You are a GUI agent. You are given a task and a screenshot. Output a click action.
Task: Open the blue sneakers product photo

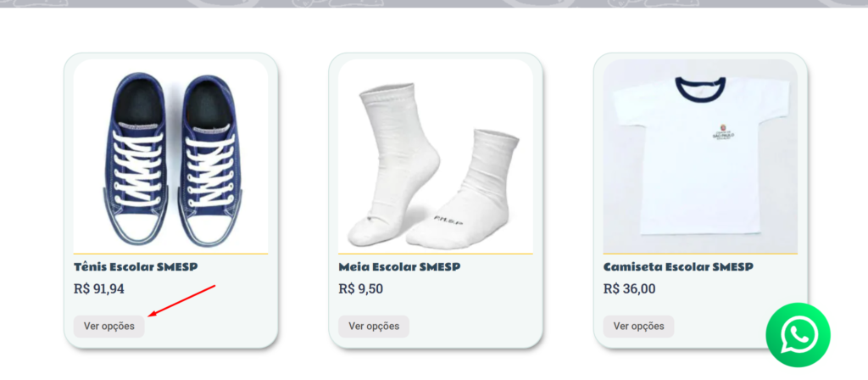pyautogui.click(x=170, y=156)
